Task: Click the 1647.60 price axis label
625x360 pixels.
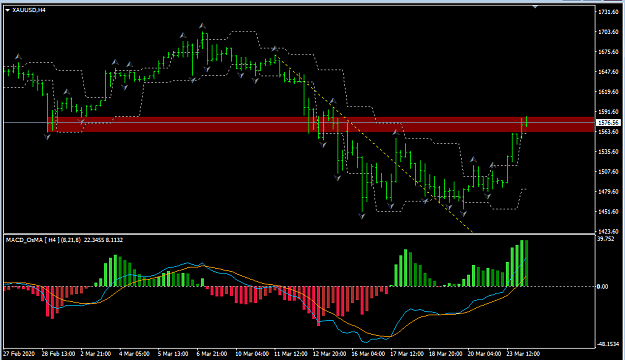Action: [608, 72]
